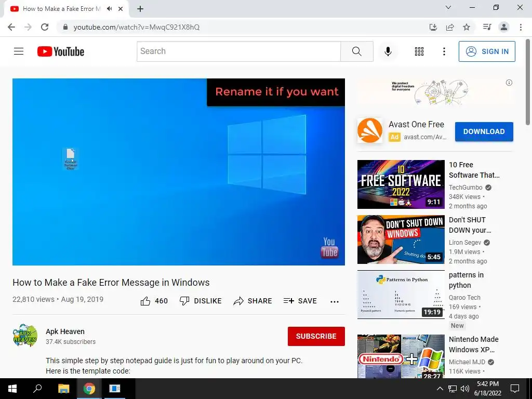Open the volume tray icon
Viewport: 532px width, 399px height.
(465, 389)
